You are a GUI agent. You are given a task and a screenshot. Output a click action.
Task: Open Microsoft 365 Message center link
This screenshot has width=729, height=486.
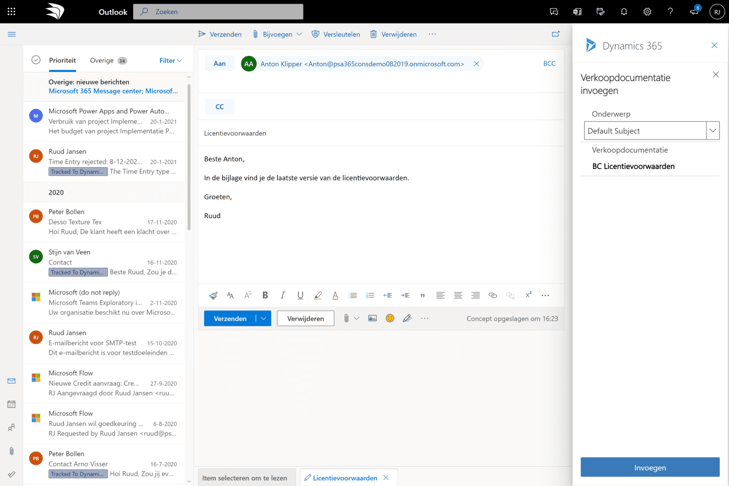113,91
